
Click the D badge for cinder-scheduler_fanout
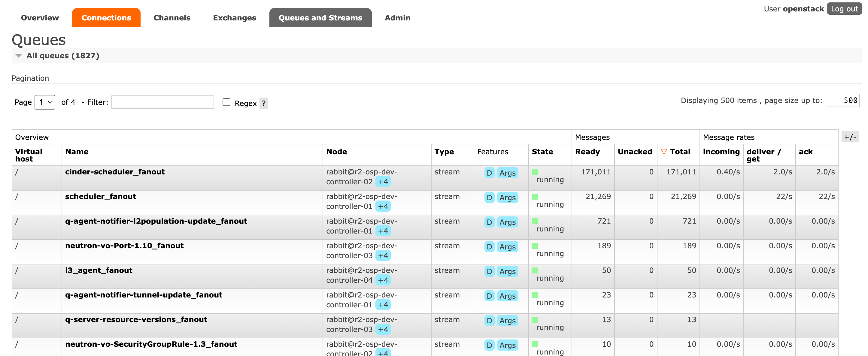click(x=489, y=173)
